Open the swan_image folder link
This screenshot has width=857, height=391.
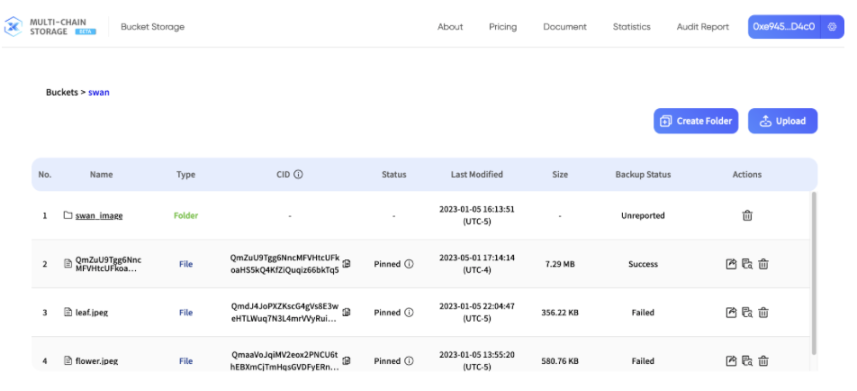coord(99,215)
